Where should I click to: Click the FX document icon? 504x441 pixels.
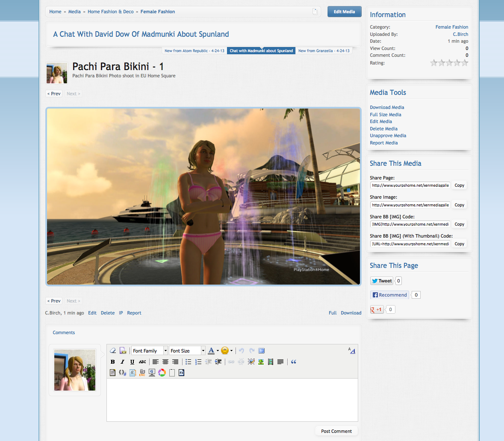point(182,373)
